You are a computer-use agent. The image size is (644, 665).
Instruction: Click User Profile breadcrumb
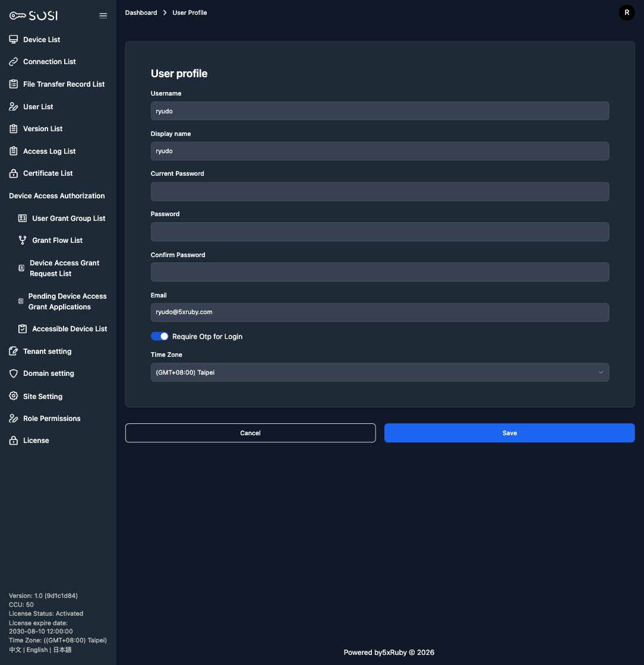(190, 12)
